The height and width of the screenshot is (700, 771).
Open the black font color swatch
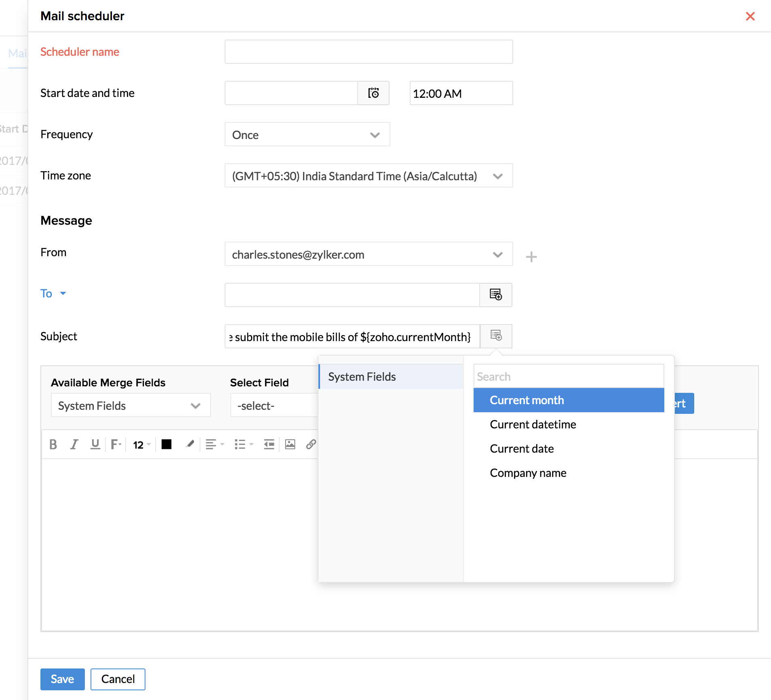166,445
